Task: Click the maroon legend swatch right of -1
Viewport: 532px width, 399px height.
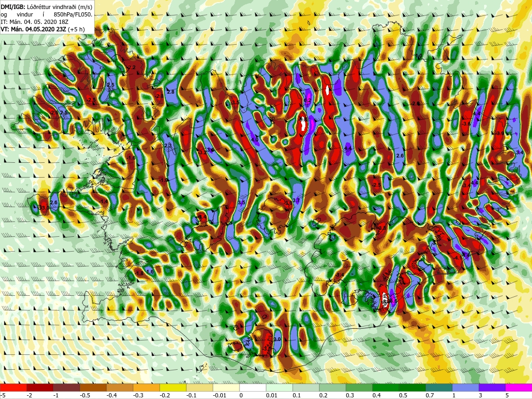Action: click(x=66, y=388)
